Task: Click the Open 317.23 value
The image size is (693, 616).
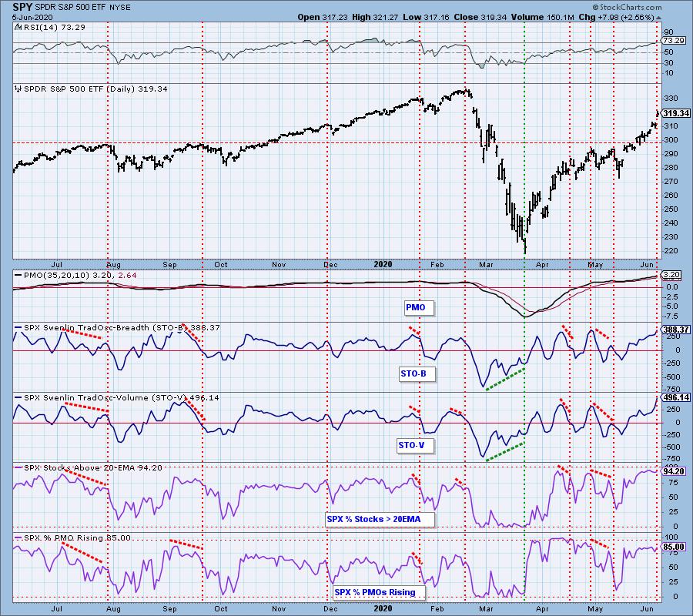Action: click(x=324, y=17)
